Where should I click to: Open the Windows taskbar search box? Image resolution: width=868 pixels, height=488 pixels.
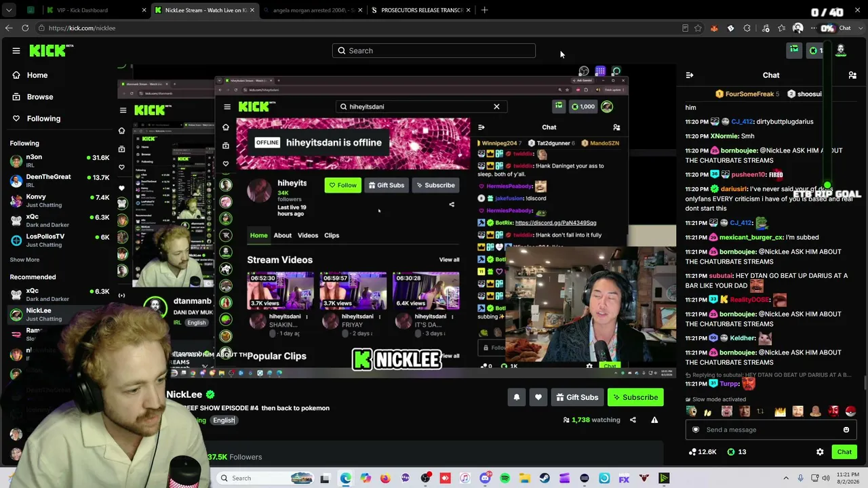tap(264, 479)
